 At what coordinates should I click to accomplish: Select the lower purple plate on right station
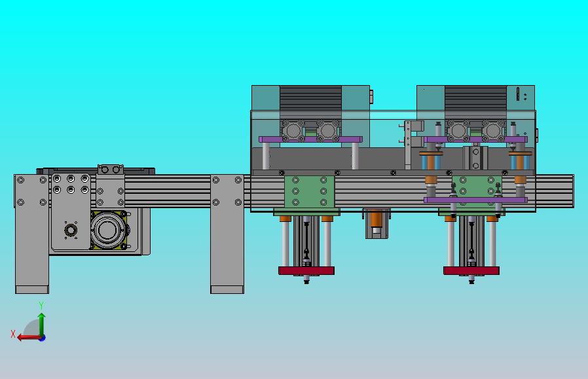click(475, 200)
